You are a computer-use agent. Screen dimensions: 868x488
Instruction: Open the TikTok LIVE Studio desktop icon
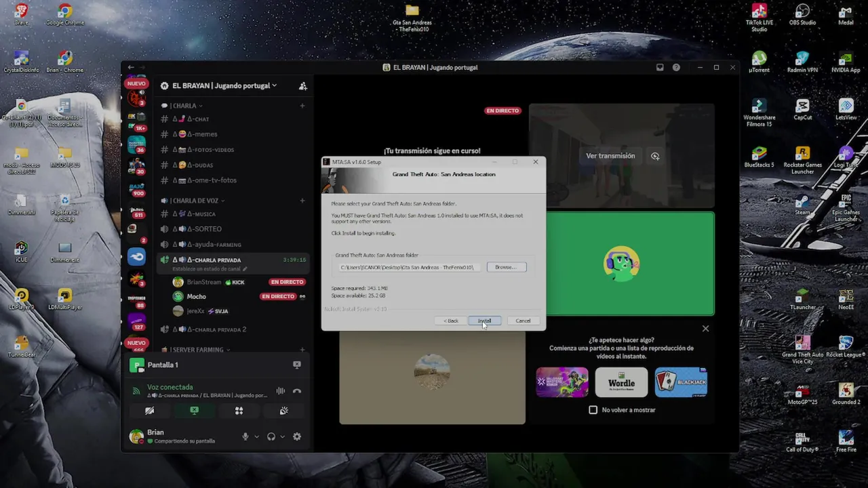[759, 17]
